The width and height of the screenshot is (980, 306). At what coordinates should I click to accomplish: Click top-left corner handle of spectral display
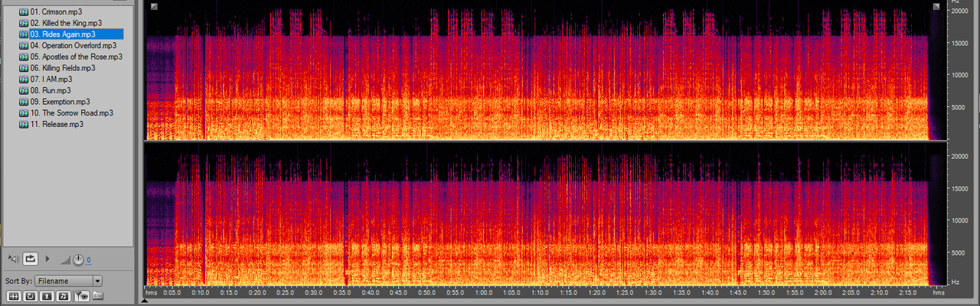(x=154, y=7)
